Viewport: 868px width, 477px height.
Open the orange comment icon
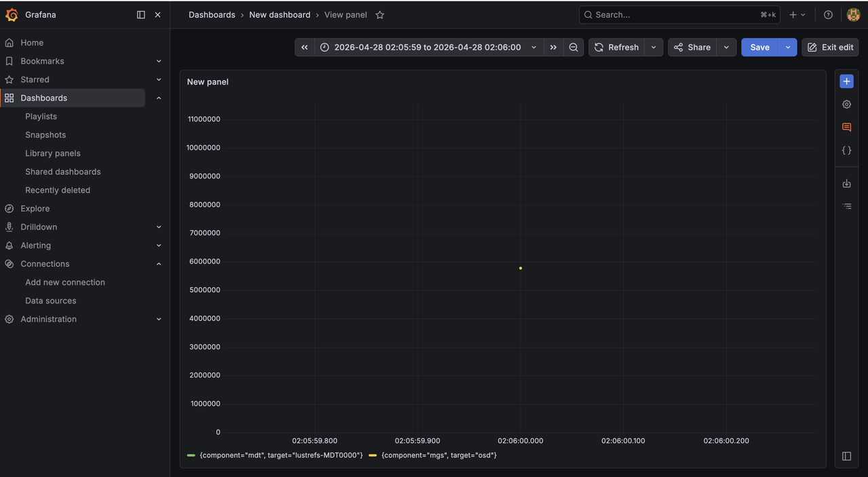click(846, 128)
